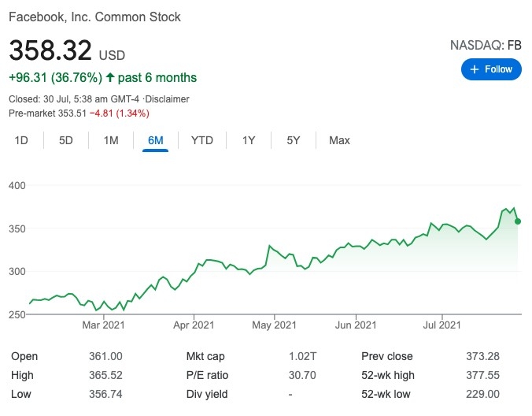This screenshot has height=416, width=532.
Task: Click the Jul 2021 axis label
Action: pyautogui.click(x=441, y=325)
